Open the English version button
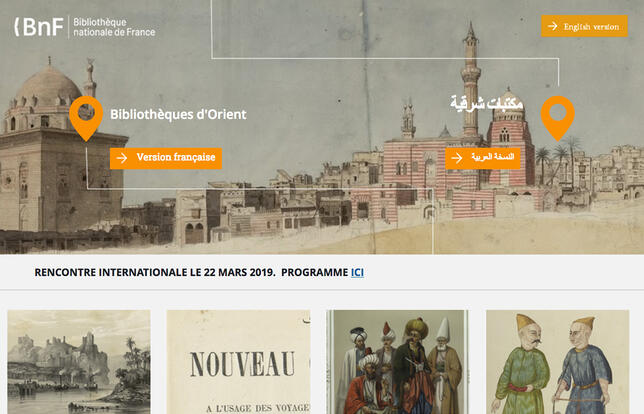 click(584, 26)
